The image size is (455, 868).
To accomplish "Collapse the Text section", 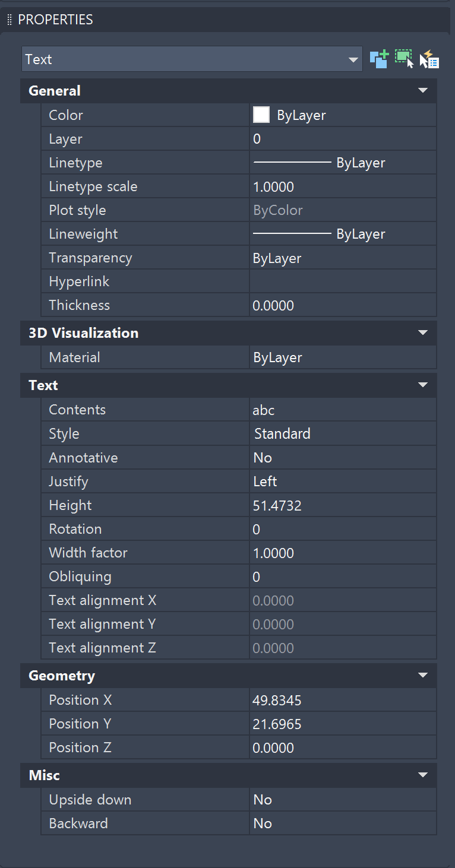I will [422, 385].
